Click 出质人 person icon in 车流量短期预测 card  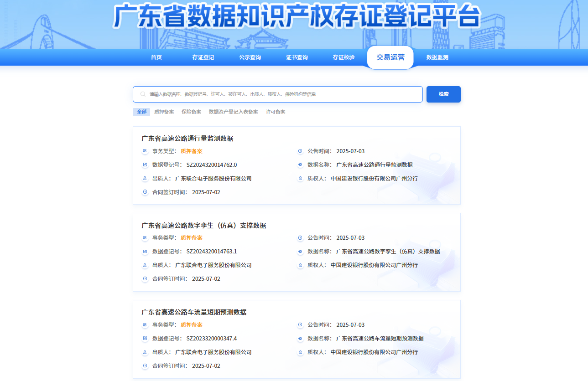click(x=145, y=352)
